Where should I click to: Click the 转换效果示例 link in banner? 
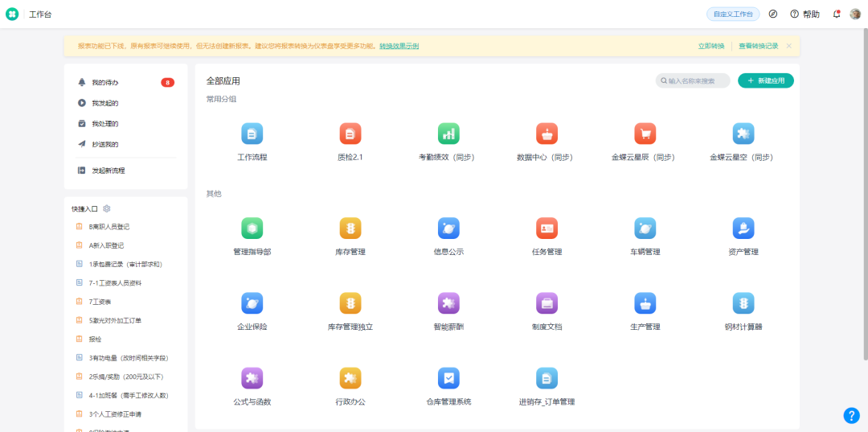click(399, 46)
